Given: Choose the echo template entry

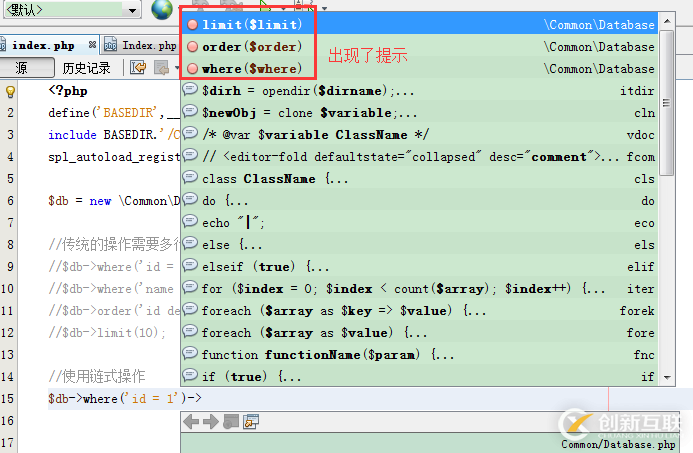Looking at the screenshot, I should point(419,223).
